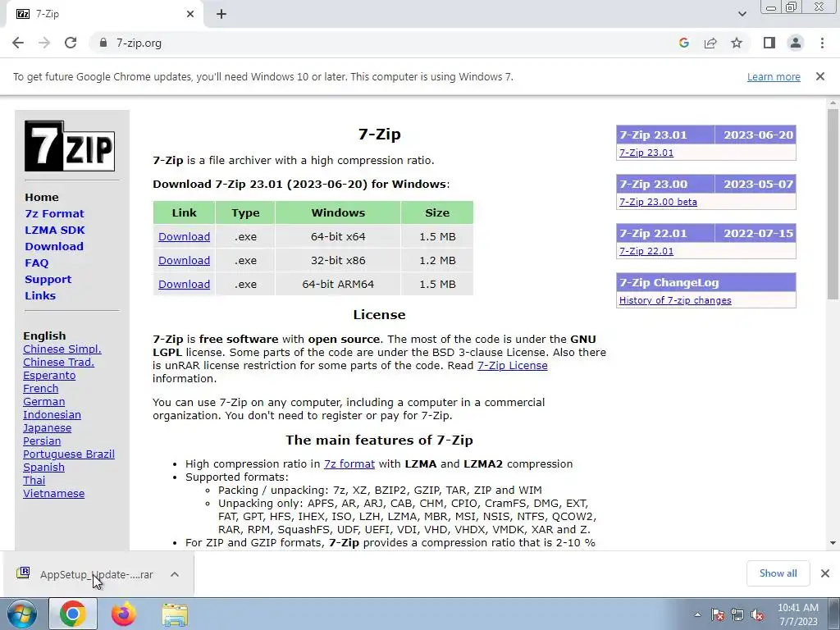View History of 7-zip changes

click(675, 300)
